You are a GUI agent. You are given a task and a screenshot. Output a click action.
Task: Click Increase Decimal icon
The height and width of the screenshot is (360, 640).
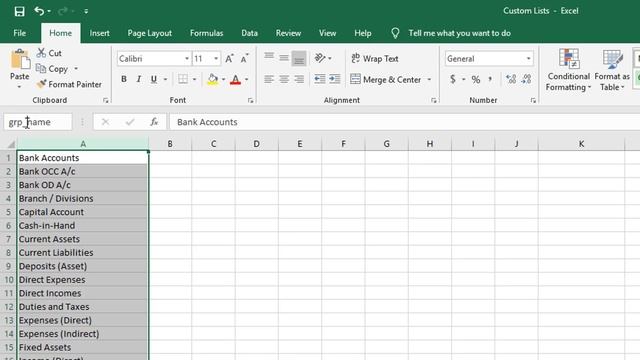click(511, 79)
